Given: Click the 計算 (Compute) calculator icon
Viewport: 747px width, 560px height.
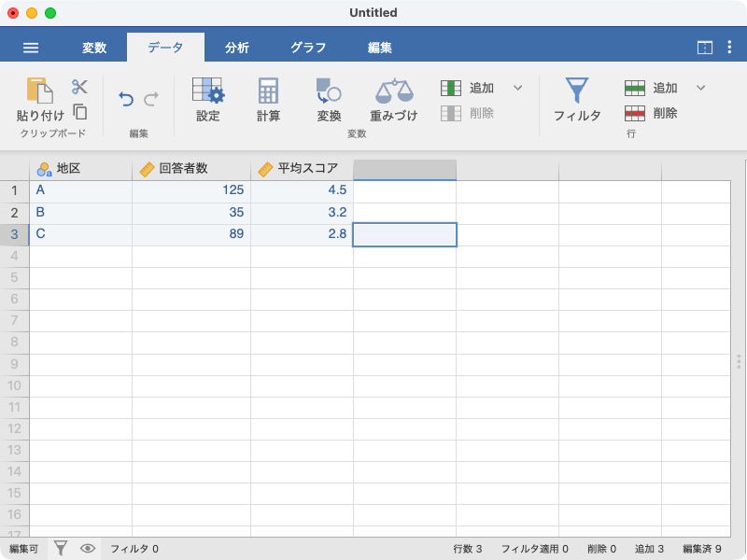Looking at the screenshot, I should pyautogui.click(x=268, y=99).
